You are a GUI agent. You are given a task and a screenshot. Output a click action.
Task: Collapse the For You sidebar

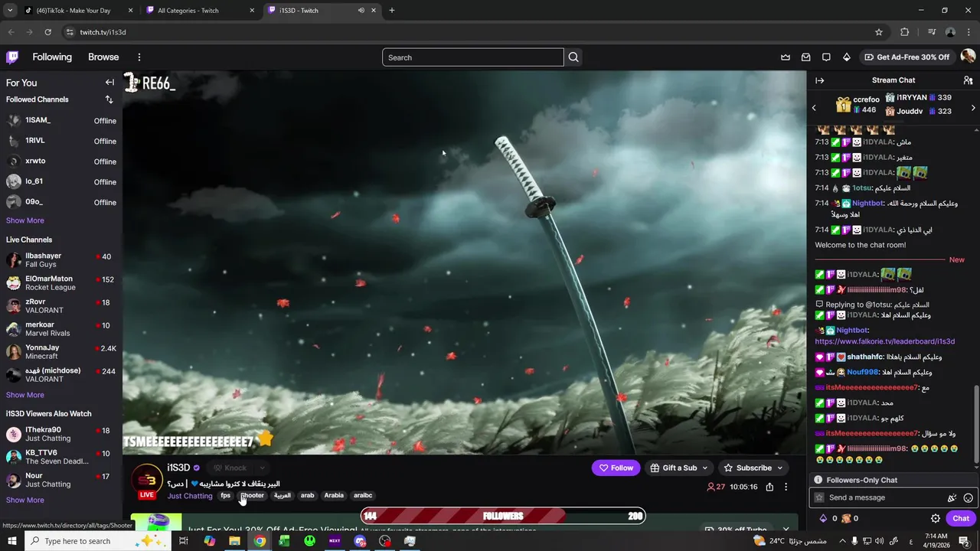[x=109, y=83]
